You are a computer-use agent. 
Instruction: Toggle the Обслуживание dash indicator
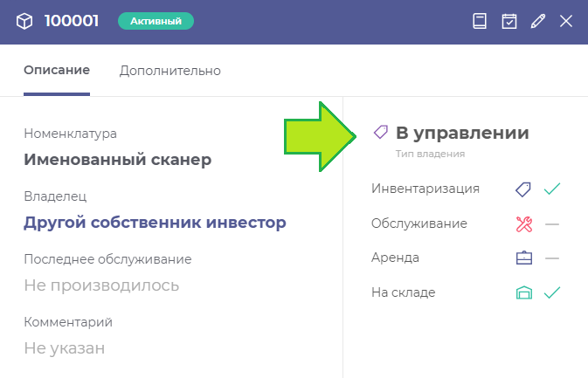551,223
